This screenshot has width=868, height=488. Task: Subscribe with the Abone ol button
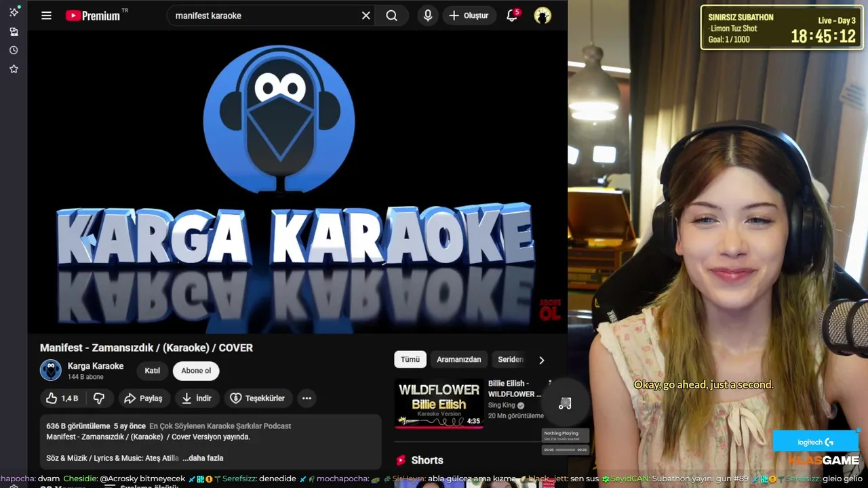pyautogui.click(x=196, y=371)
